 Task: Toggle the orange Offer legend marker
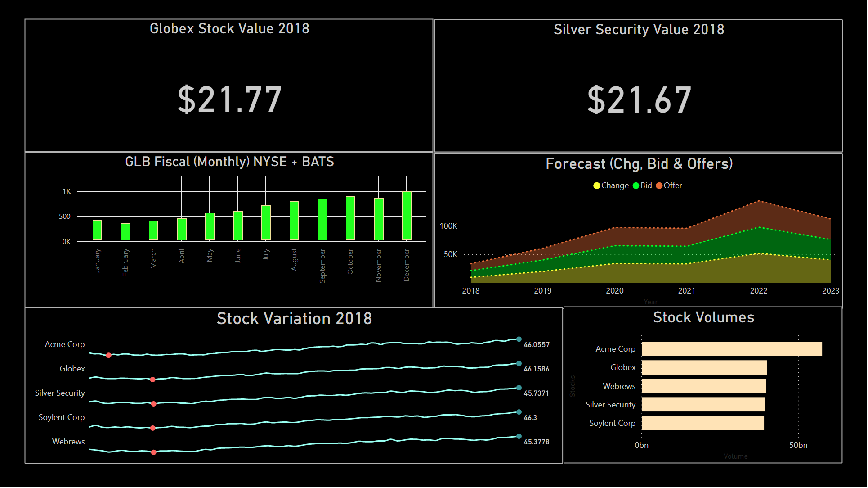pos(659,186)
